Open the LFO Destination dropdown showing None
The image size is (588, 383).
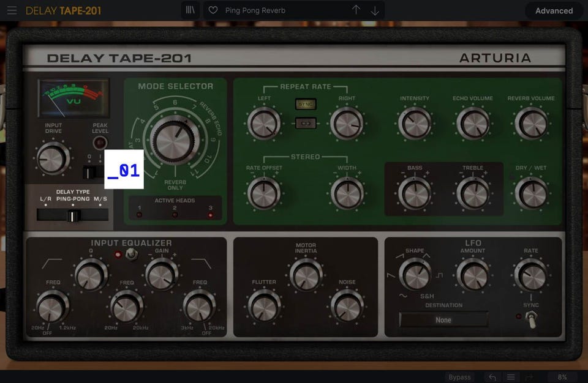point(443,320)
